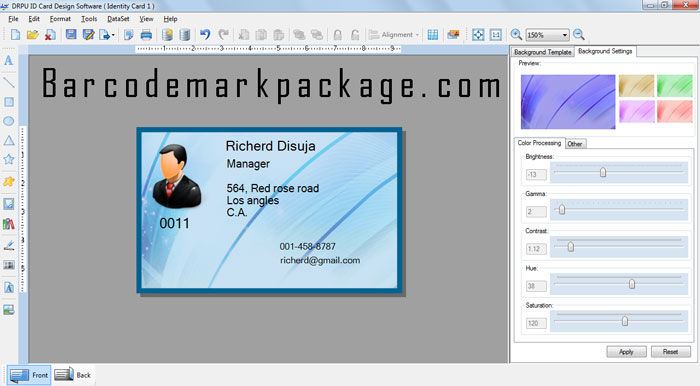This screenshot has width=700, height=386.
Task: Open the DataSet menu
Action: click(118, 19)
